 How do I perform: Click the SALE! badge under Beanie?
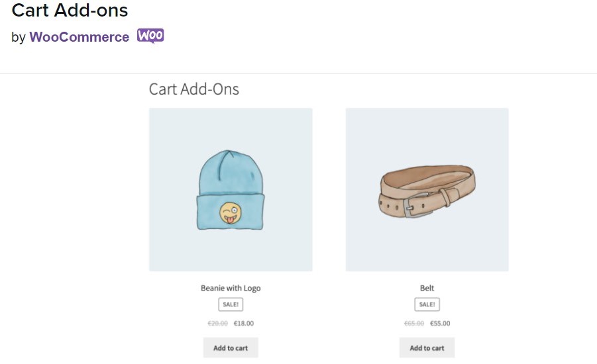(231, 304)
